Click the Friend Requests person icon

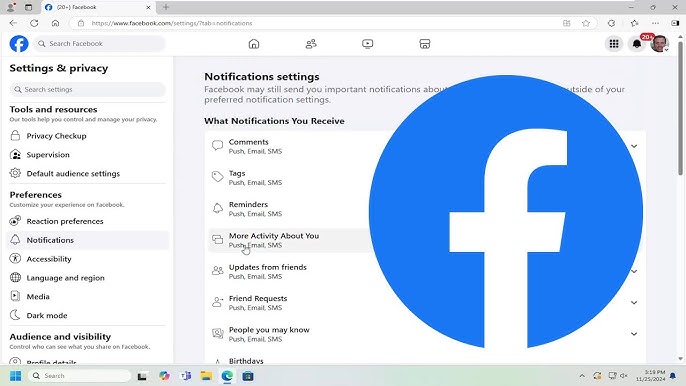click(x=217, y=302)
